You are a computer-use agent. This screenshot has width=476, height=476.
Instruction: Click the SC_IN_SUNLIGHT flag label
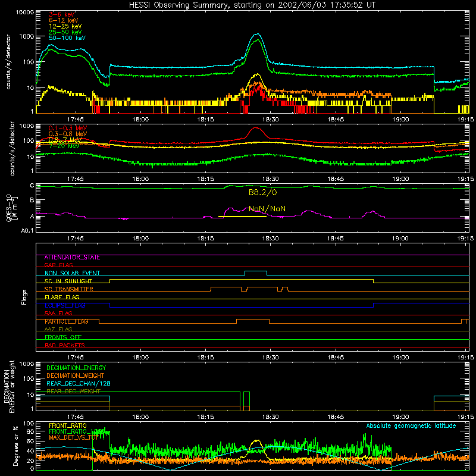(68, 281)
